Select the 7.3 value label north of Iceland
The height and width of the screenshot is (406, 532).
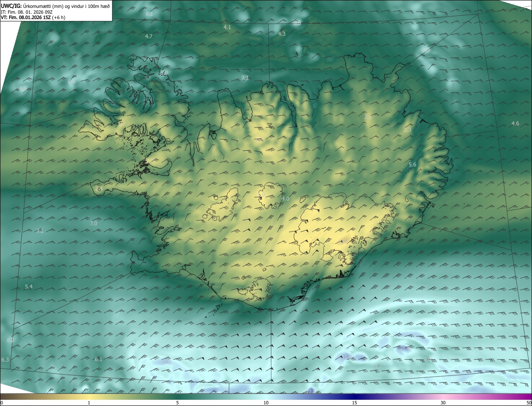(x=245, y=78)
